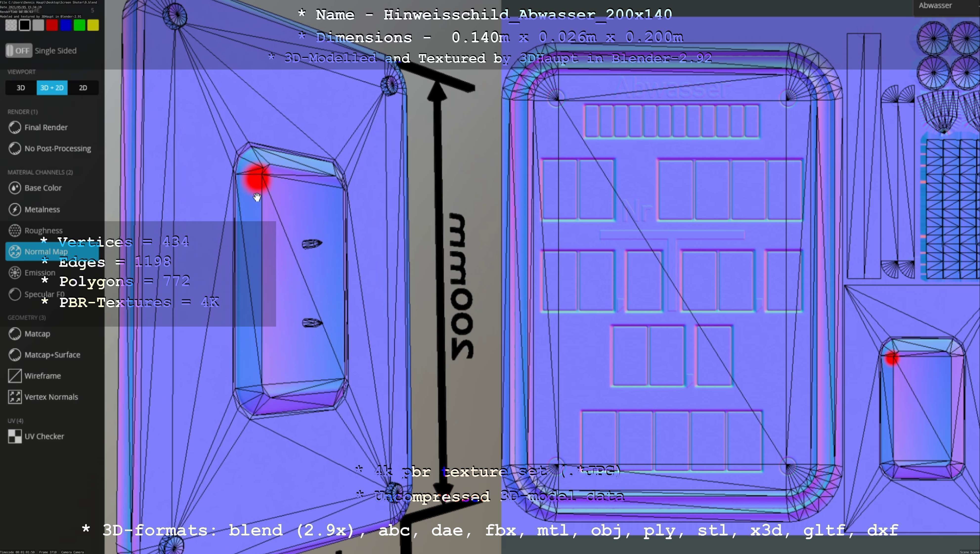
Task: Show Vertex Normals icon
Action: pyautogui.click(x=15, y=397)
